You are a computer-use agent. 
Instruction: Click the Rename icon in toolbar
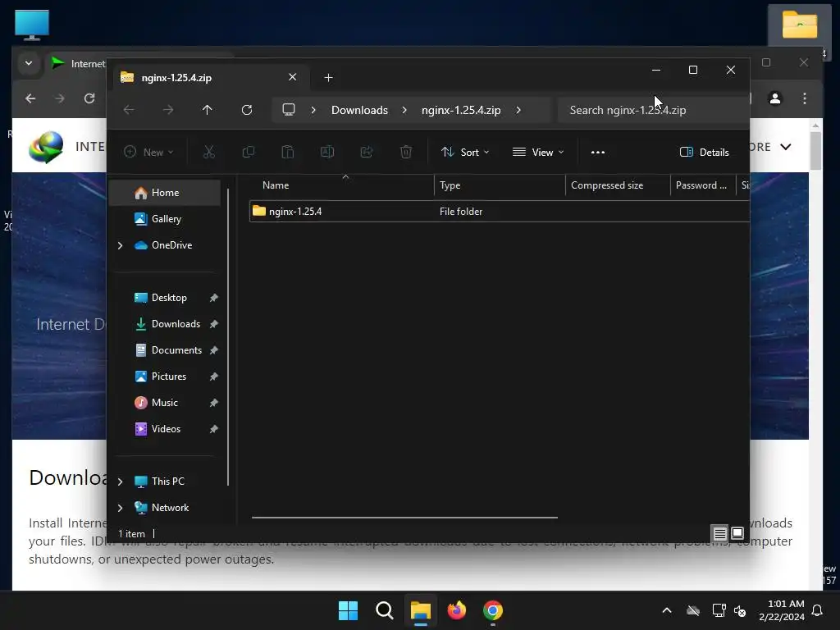[x=326, y=152]
